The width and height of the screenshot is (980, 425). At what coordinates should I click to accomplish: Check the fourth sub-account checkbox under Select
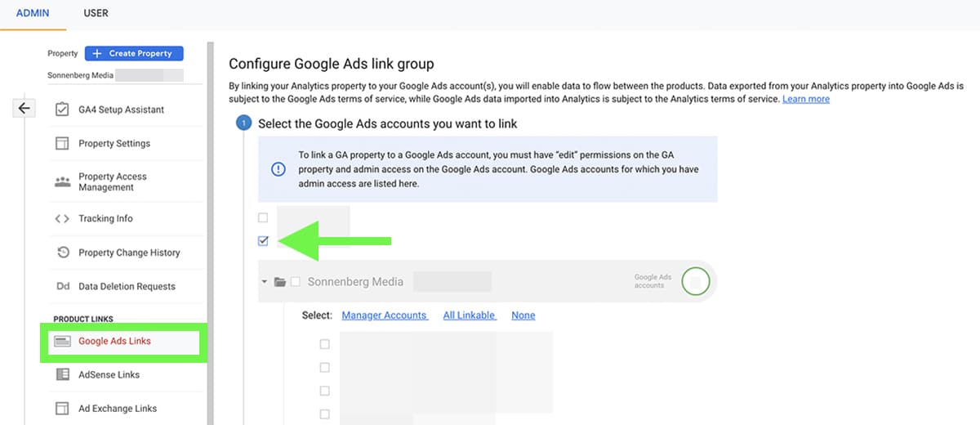pyautogui.click(x=325, y=414)
